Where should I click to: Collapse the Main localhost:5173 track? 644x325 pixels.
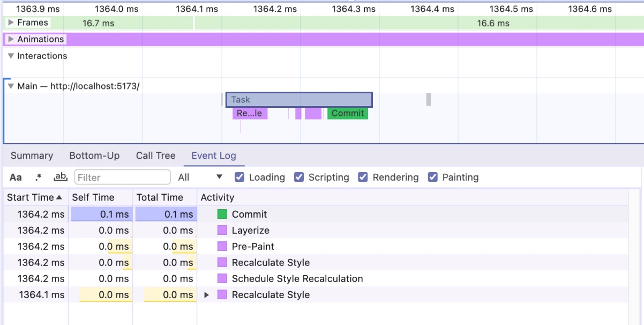(x=11, y=86)
